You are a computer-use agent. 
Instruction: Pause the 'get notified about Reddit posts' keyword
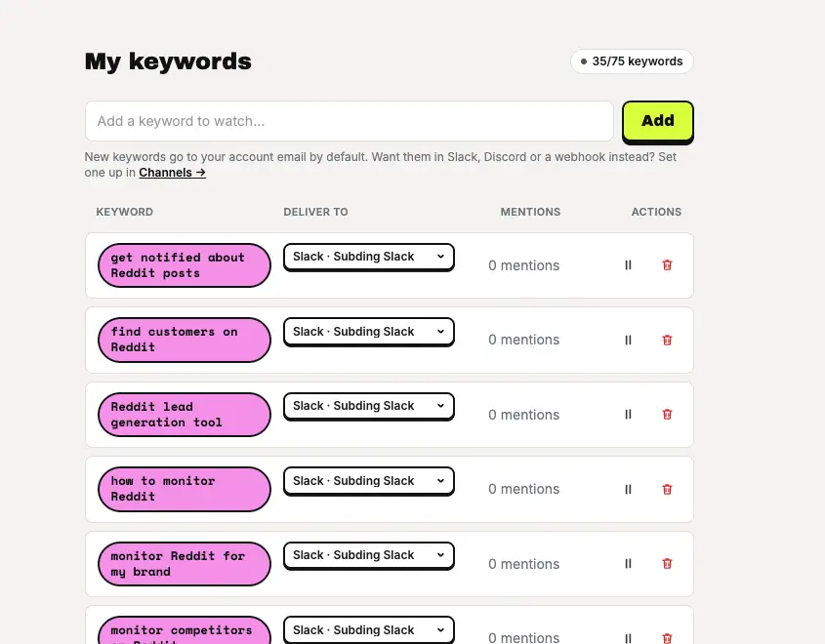[628, 265]
